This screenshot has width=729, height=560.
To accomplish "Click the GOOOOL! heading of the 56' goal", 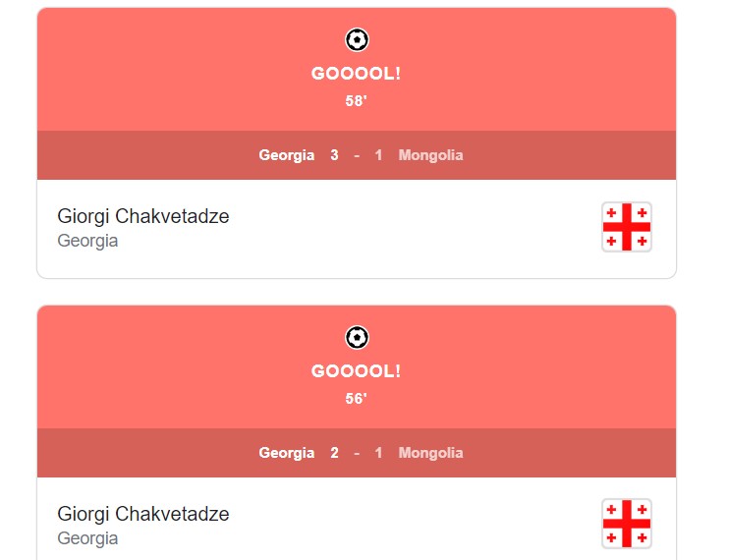I will pyautogui.click(x=356, y=371).
